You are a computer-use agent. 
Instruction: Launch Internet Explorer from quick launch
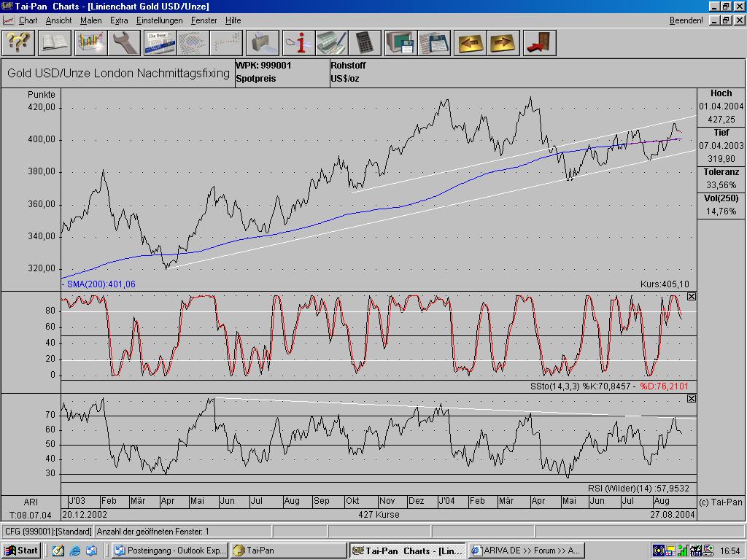coord(75,551)
